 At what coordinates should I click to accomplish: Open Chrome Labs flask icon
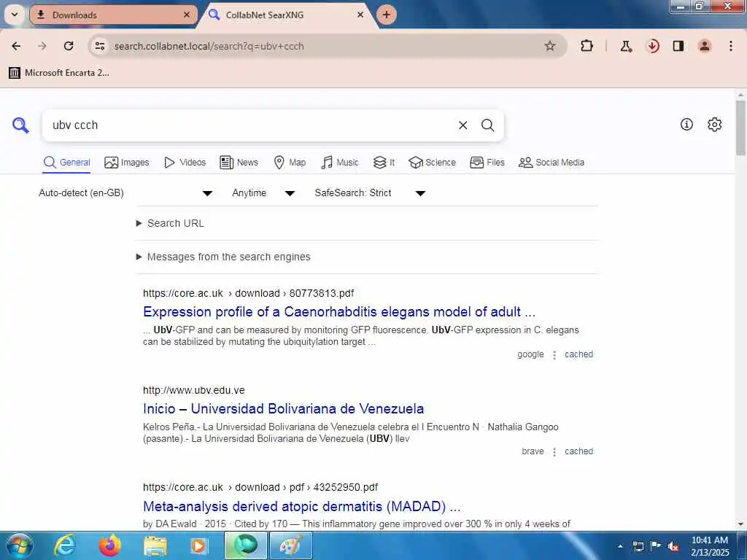click(x=625, y=46)
